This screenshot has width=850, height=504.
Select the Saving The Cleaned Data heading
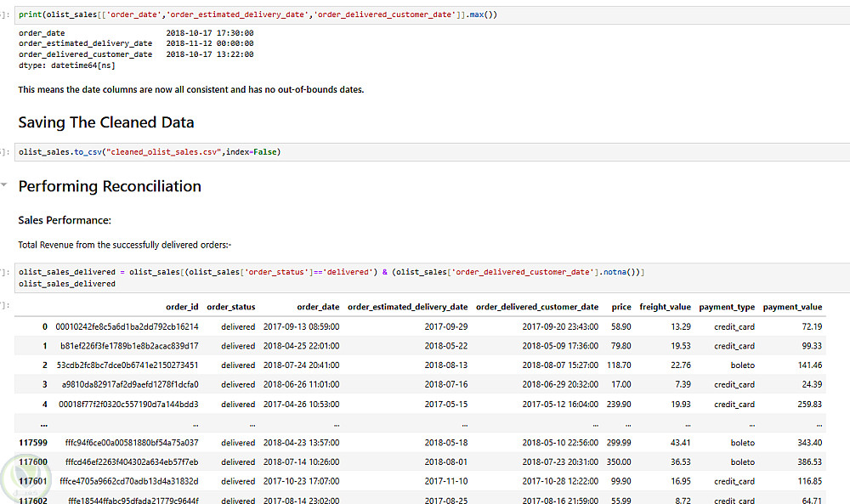click(105, 122)
